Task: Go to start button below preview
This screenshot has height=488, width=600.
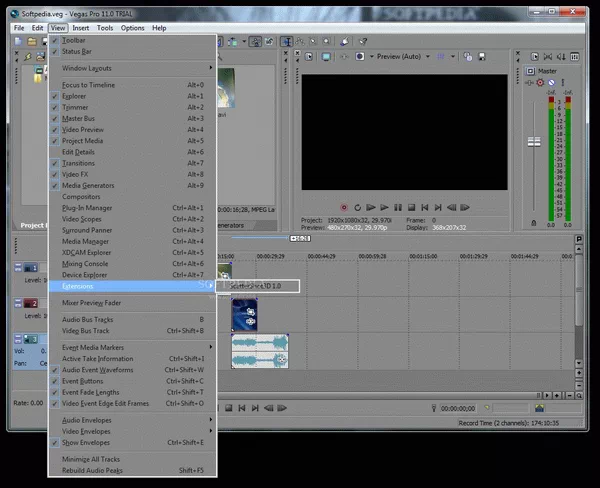Action: point(425,207)
